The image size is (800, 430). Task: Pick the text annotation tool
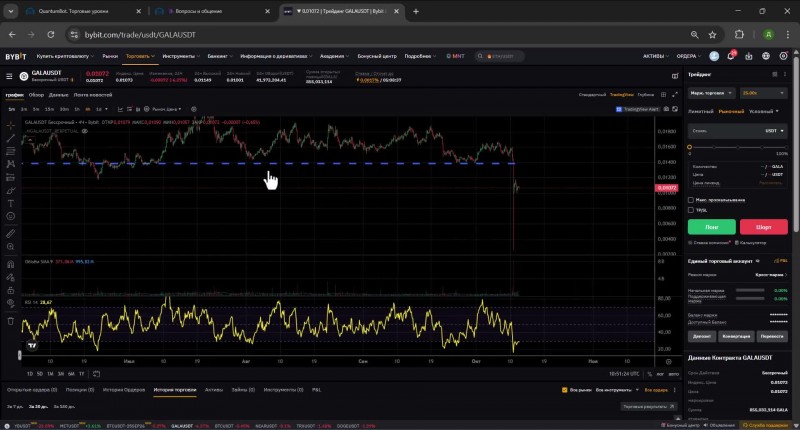(11, 202)
